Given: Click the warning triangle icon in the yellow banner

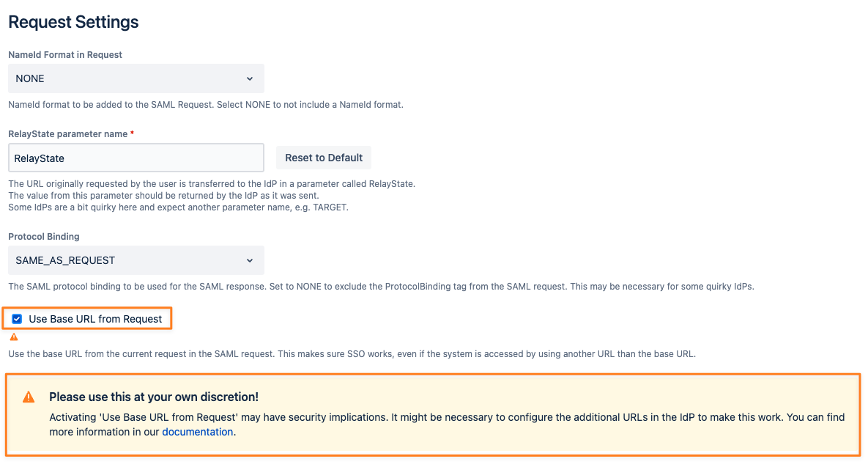Looking at the screenshot, I should [29, 397].
